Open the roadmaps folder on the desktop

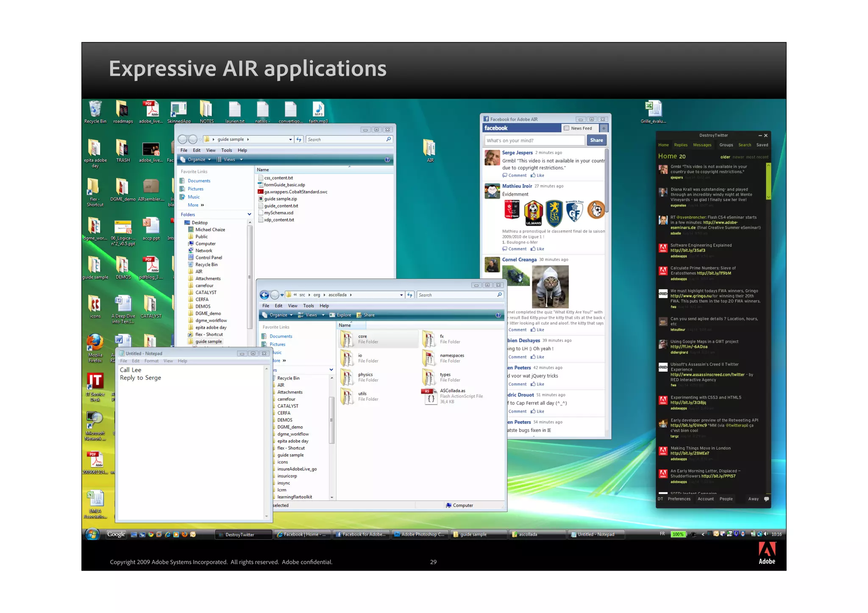pyautogui.click(x=123, y=112)
